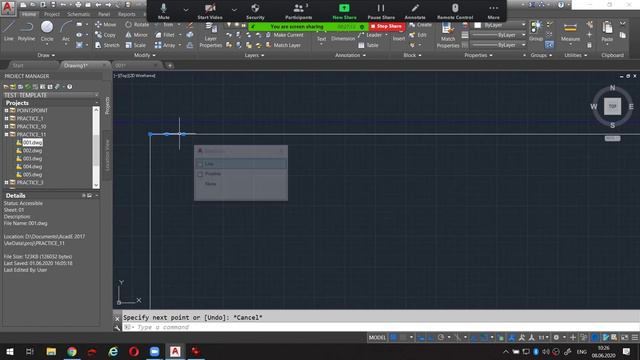Viewport: 640px width, 360px height.
Task: Toggle Zoom microphone Mute
Action: tap(164, 11)
